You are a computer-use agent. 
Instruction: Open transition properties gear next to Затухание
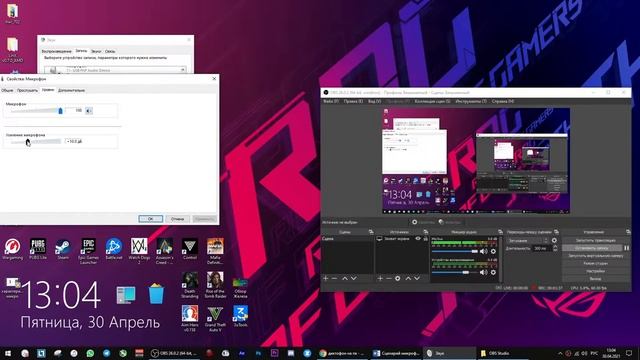click(554, 241)
